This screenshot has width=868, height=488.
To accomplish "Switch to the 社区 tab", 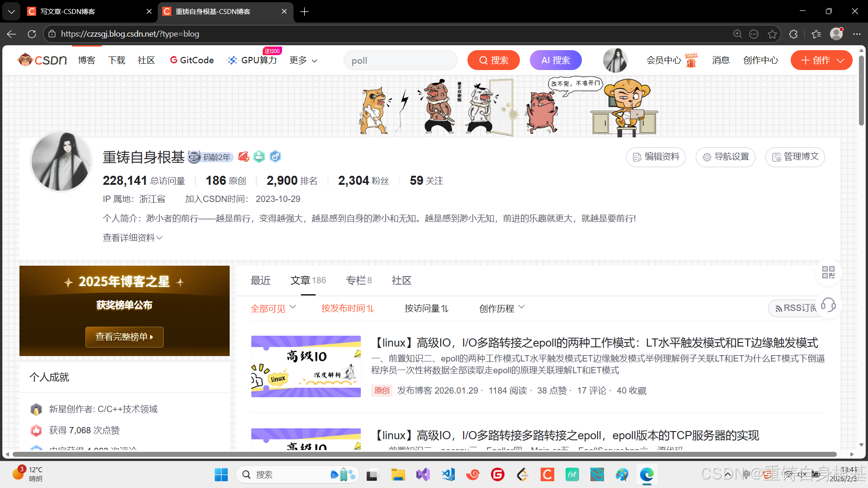I will coord(401,280).
